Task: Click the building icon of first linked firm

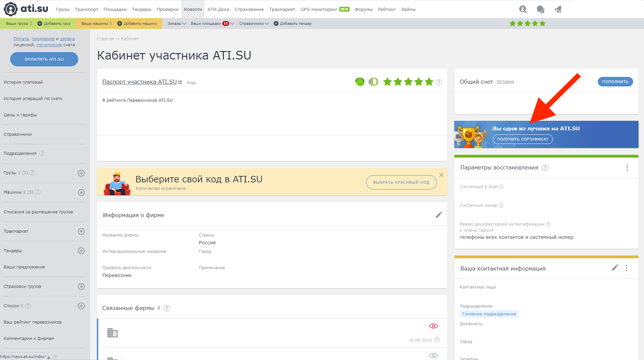Action: [113, 333]
